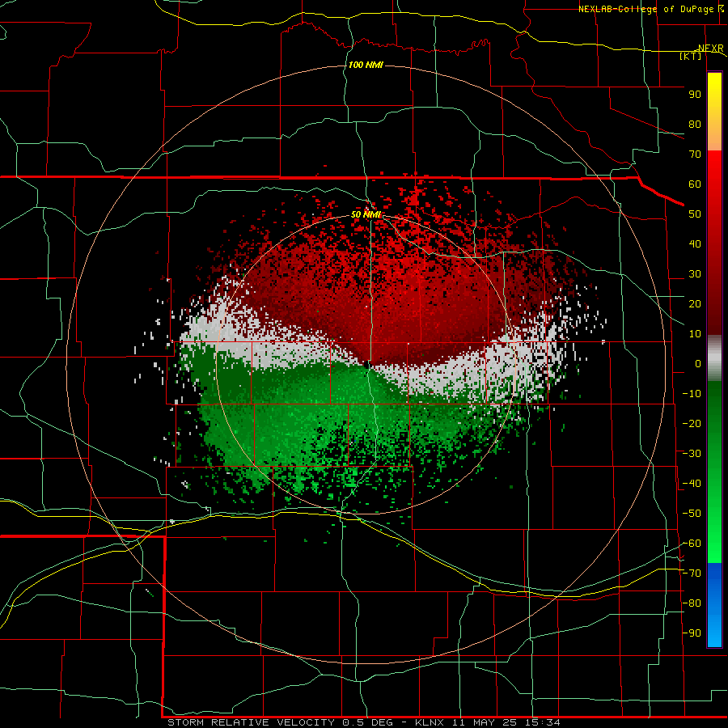The height and width of the screenshot is (728, 728).
Task: Click the -10 value on the velocity scale
Action: (692, 394)
